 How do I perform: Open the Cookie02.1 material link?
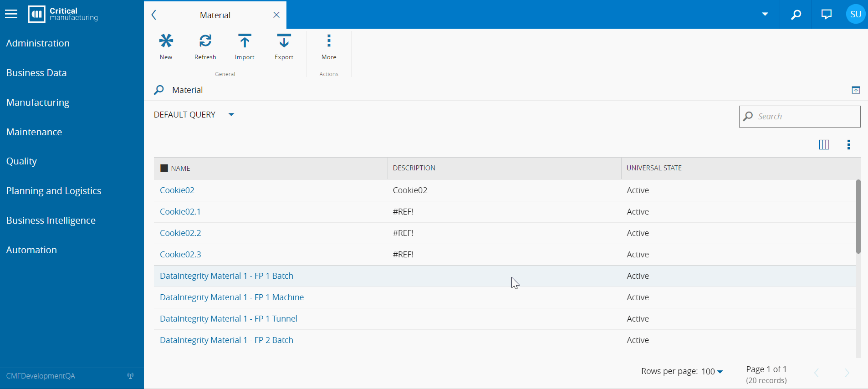(x=180, y=212)
